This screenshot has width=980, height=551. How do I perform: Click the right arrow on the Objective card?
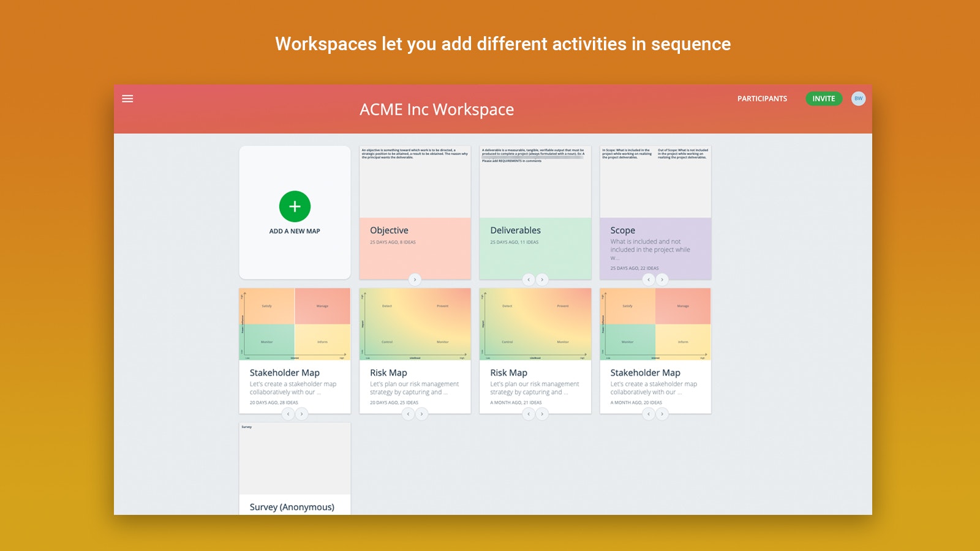point(415,279)
